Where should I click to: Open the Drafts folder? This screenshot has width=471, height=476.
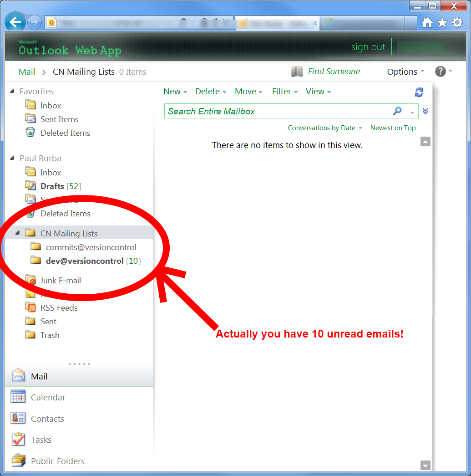coord(53,186)
